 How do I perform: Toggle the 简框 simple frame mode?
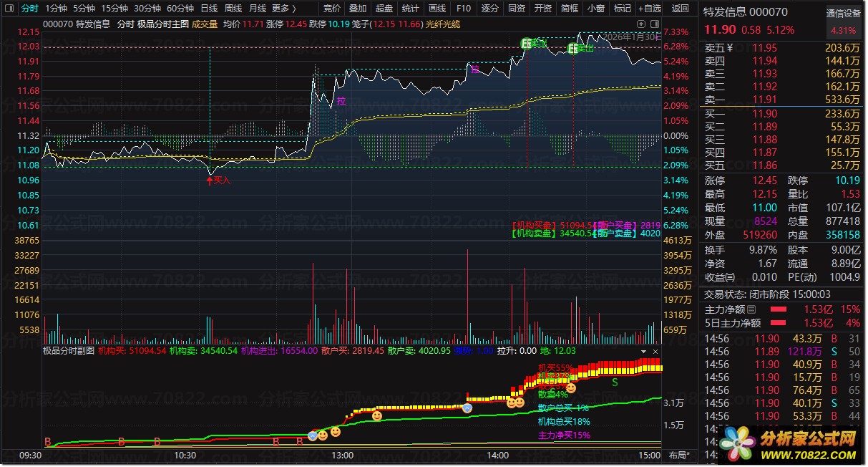pyautogui.click(x=570, y=9)
